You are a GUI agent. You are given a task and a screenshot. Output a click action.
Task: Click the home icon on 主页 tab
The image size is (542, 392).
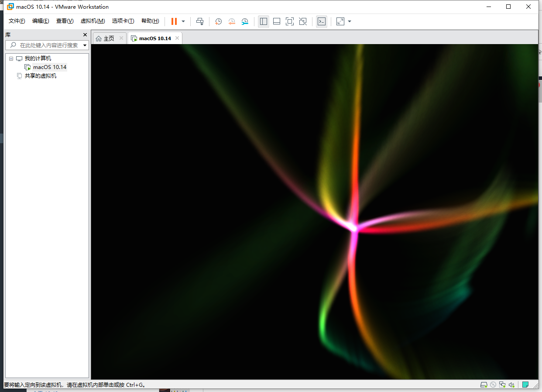click(x=99, y=38)
